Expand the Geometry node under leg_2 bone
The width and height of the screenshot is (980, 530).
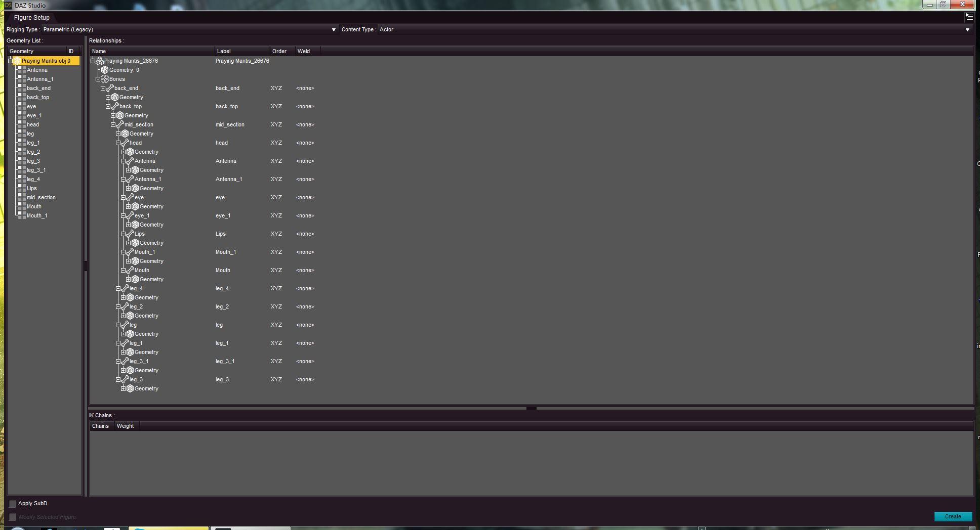(x=123, y=316)
